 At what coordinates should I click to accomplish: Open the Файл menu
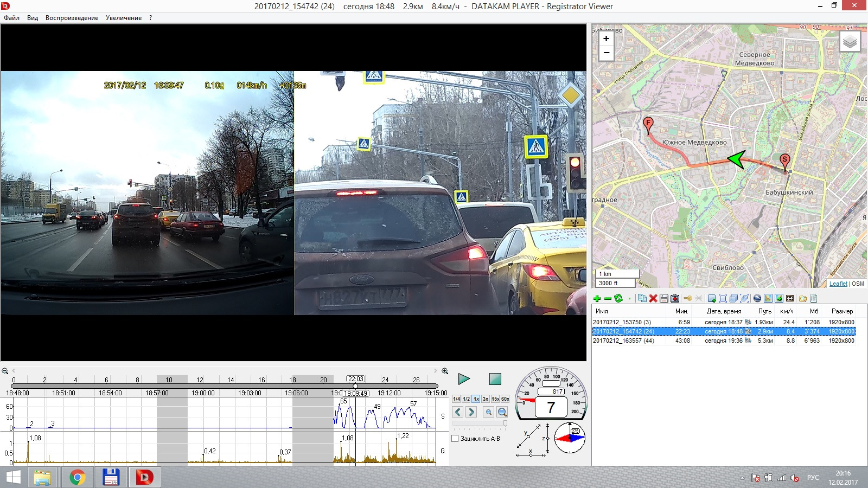[11, 18]
